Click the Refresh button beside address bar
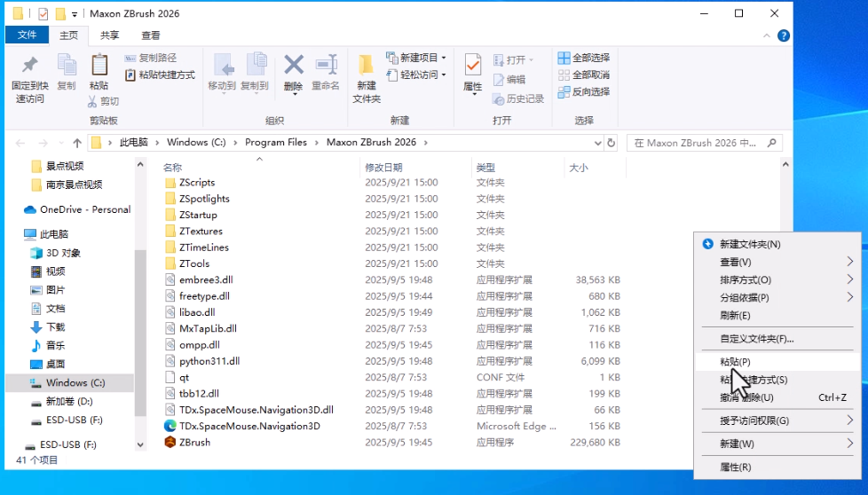 [612, 143]
